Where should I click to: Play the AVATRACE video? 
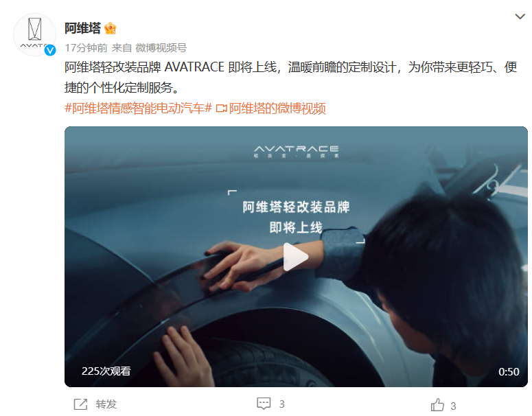tap(295, 257)
